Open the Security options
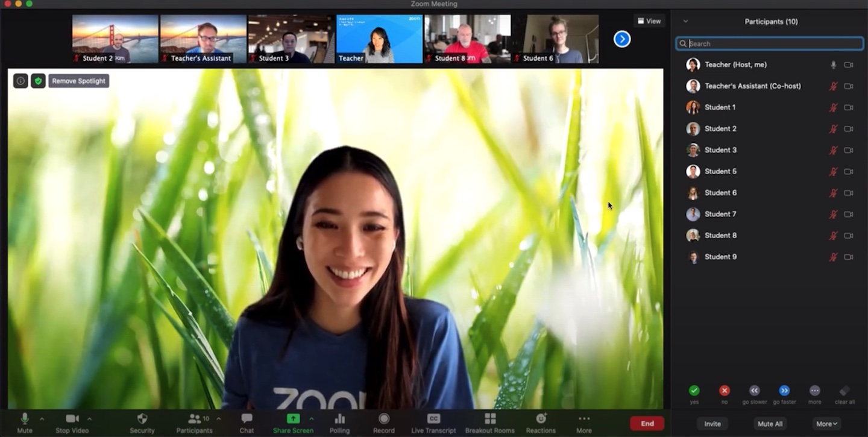The image size is (868, 437). [x=142, y=422]
